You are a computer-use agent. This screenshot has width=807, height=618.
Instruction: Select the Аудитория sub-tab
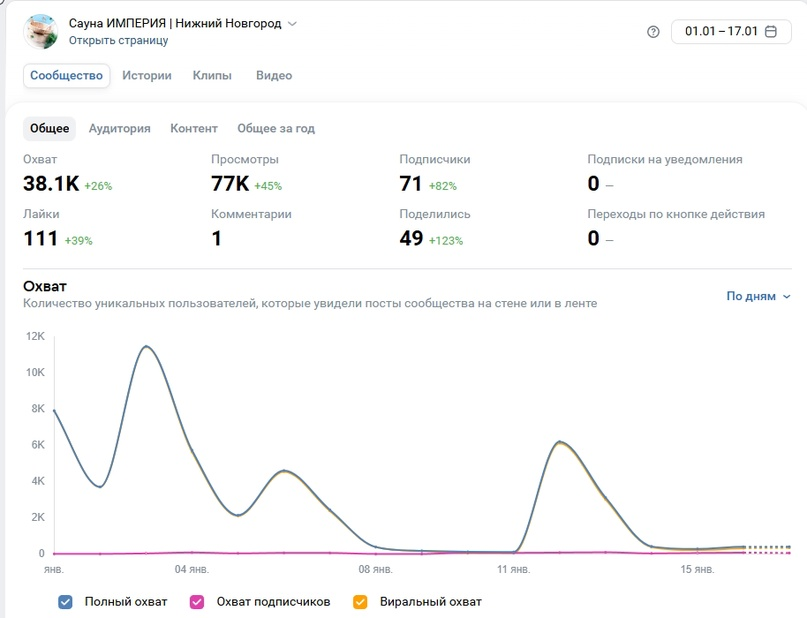point(119,128)
